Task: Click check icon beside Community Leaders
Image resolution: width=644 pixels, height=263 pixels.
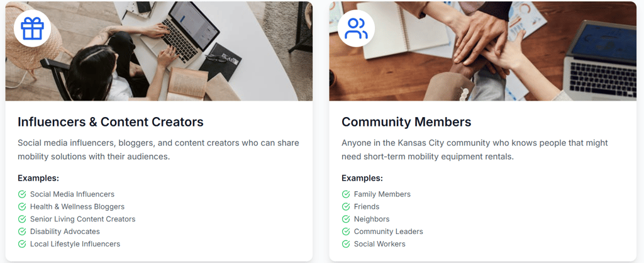Action: [x=346, y=232]
